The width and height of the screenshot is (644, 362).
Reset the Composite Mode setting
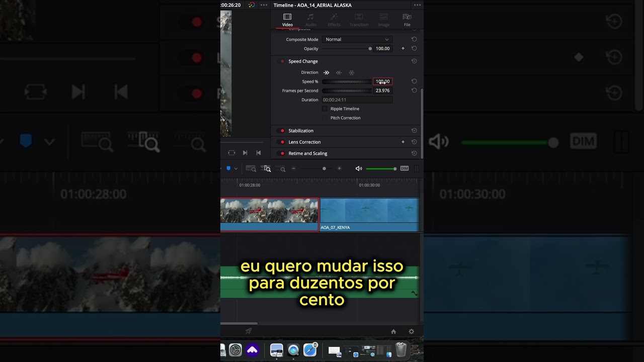[414, 39]
